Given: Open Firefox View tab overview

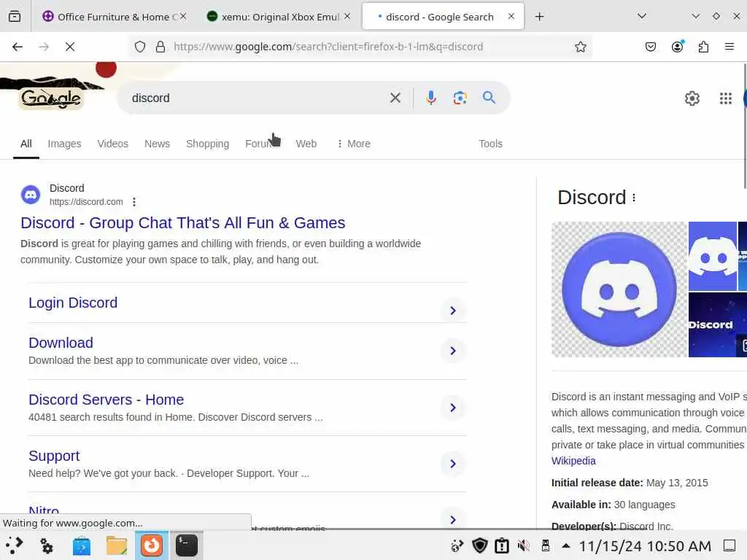Looking at the screenshot, I should point(15,17).
